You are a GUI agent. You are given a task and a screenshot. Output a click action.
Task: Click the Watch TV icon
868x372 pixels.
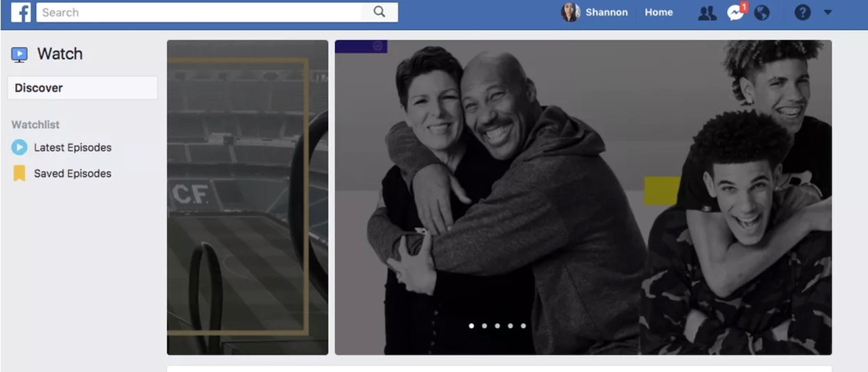(x=20, y=54)
